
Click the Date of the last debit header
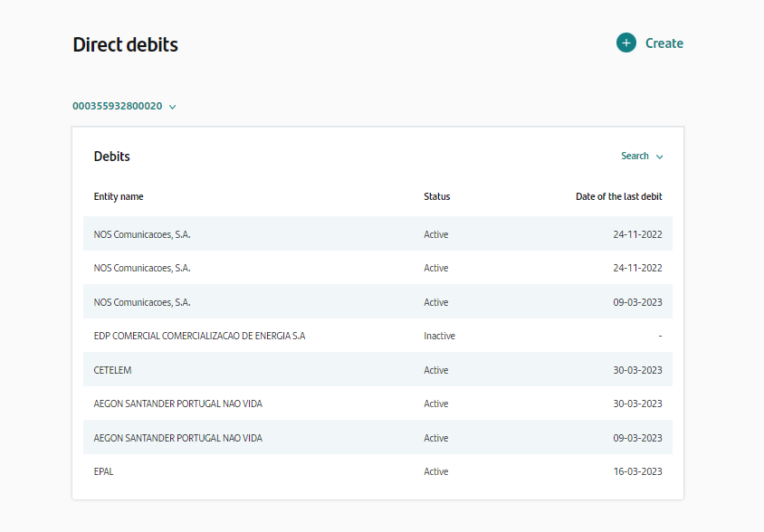[619, 196]
